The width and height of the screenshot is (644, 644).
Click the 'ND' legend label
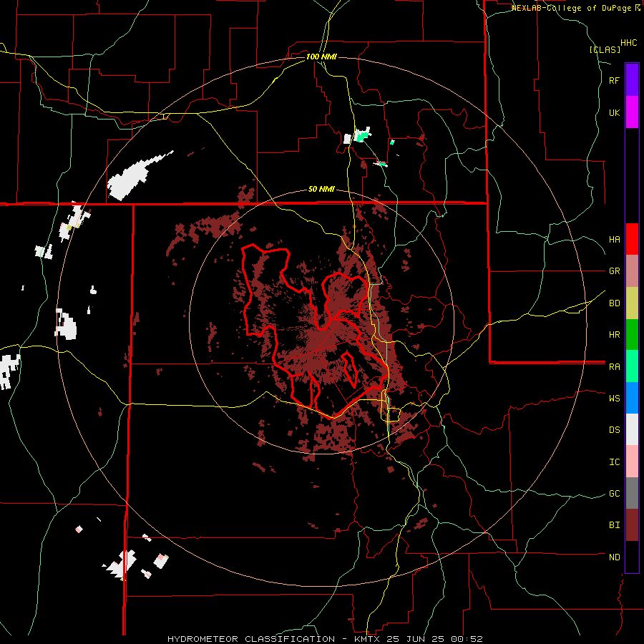pos(614,557)
